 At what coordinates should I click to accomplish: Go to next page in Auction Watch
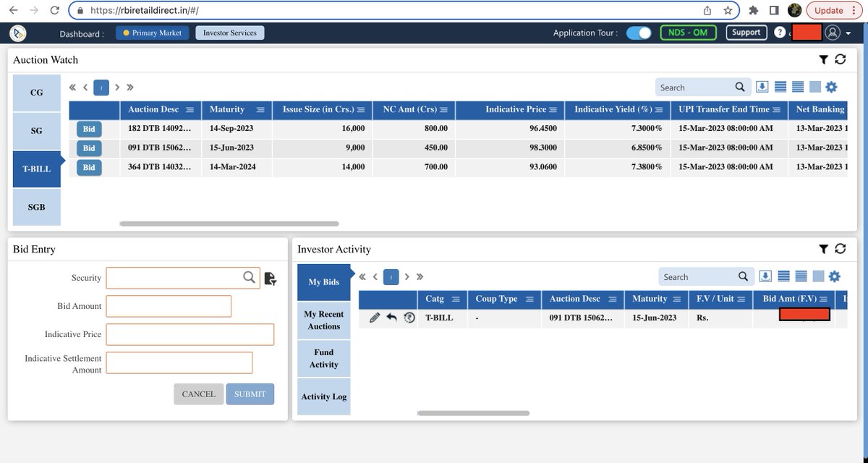click(117, 88)
